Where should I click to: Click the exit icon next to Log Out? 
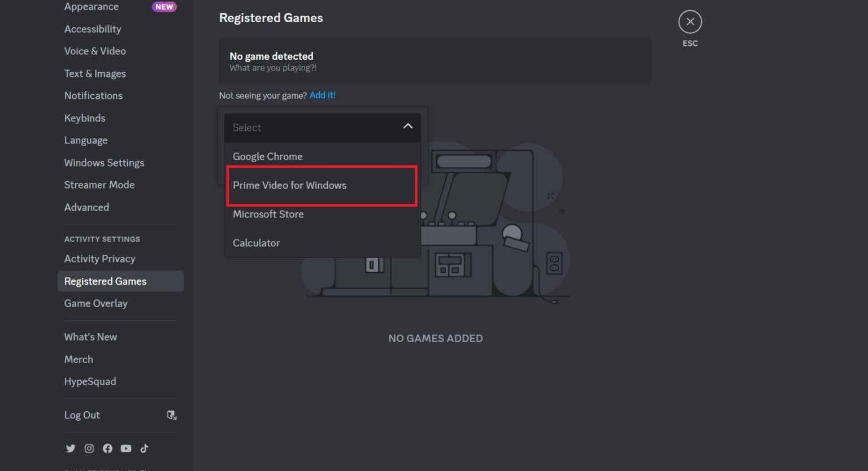click(172, 415)
